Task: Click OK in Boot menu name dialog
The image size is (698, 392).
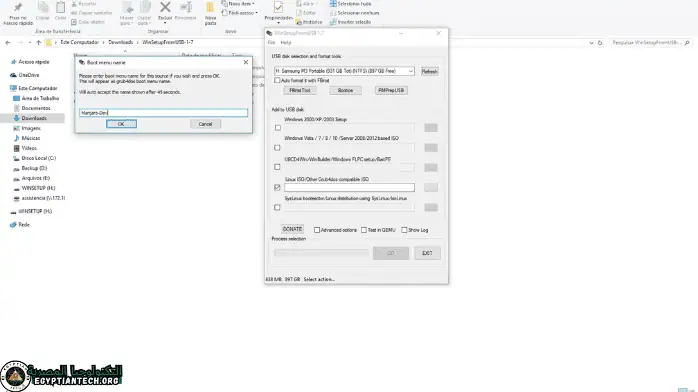Action: [121, 124]
